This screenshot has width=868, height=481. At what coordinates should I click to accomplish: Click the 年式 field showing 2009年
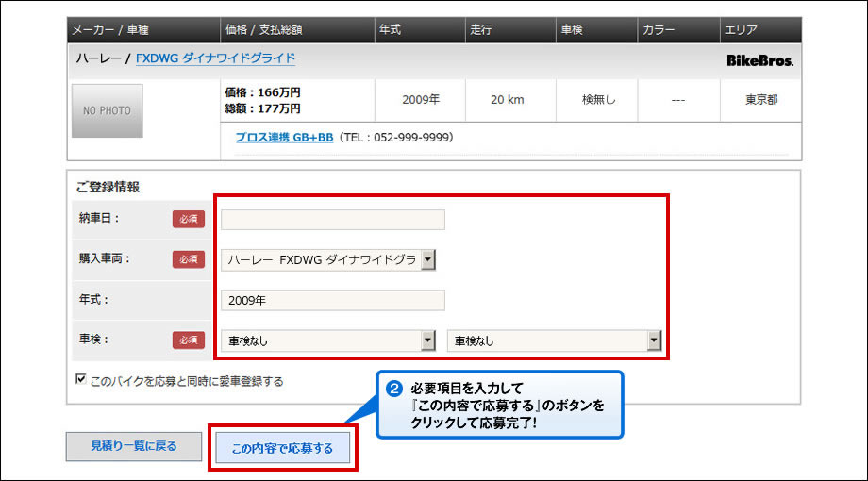coord(332,300)
